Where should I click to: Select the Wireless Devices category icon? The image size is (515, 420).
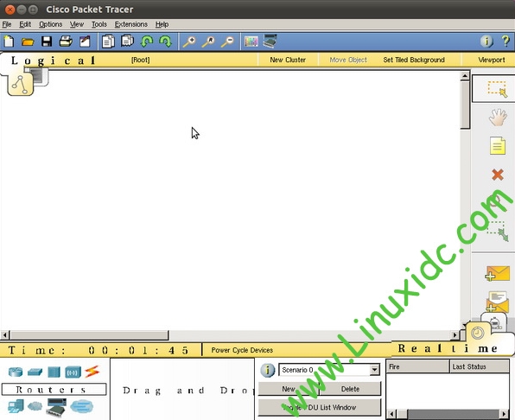(x=73, y=372)
